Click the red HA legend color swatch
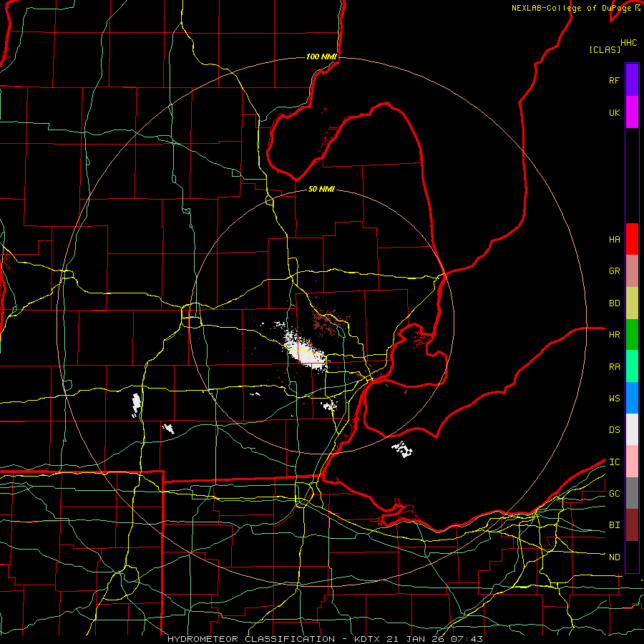This screenshot has height=644, width=644. (632, 239)
